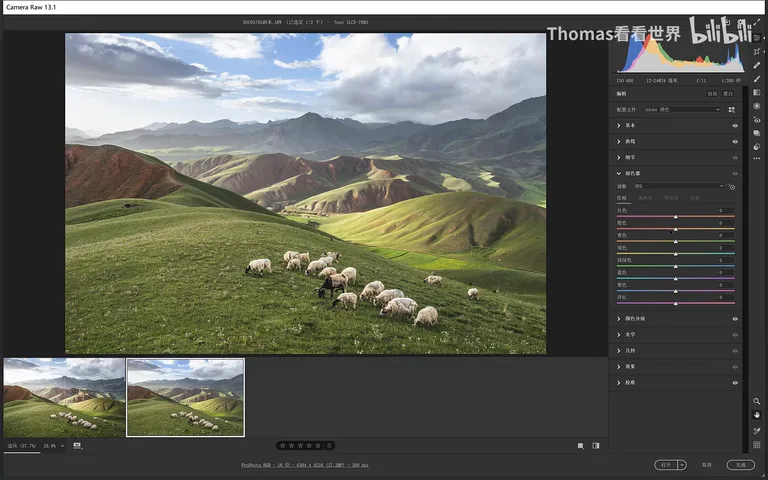This screenshot has width=768, height=480.
Task: Expand the 基本 panel
Action: point(619,126)
